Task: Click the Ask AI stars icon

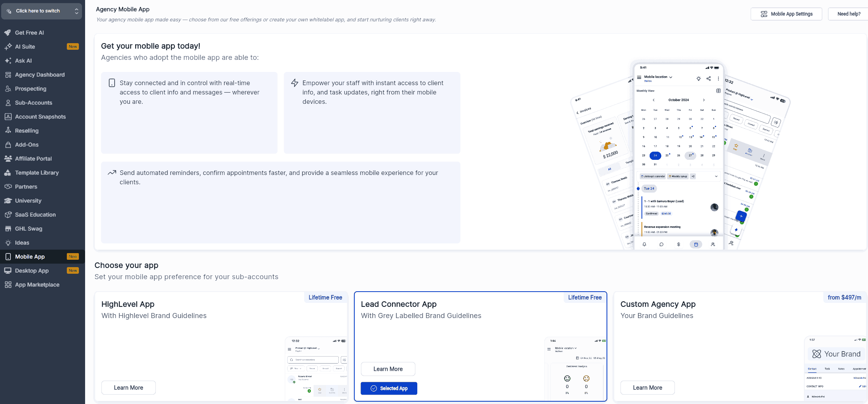Action: click(8, 61)
